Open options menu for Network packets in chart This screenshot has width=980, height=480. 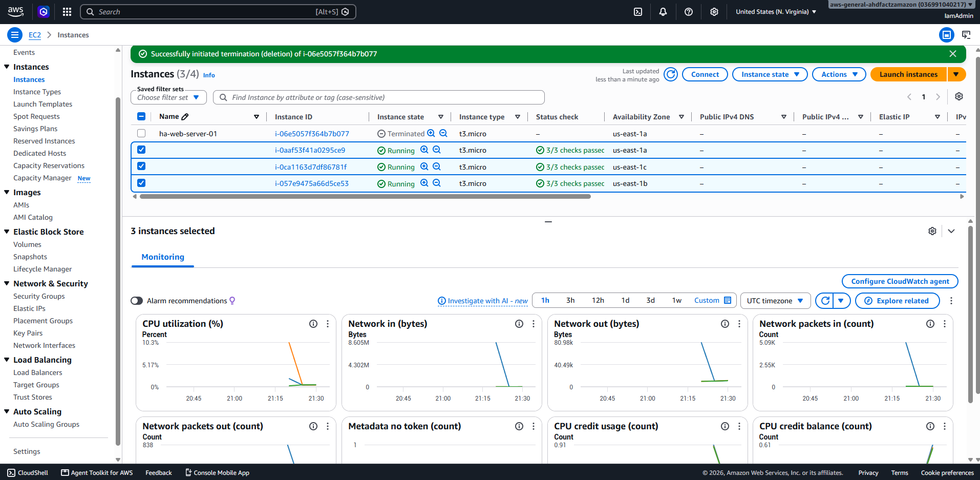point(945,324)
